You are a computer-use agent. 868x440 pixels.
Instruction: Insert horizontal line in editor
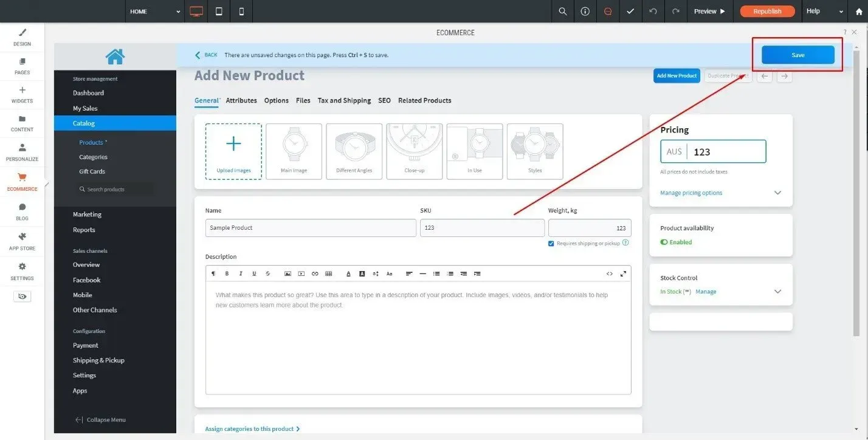tap(423, 273)
